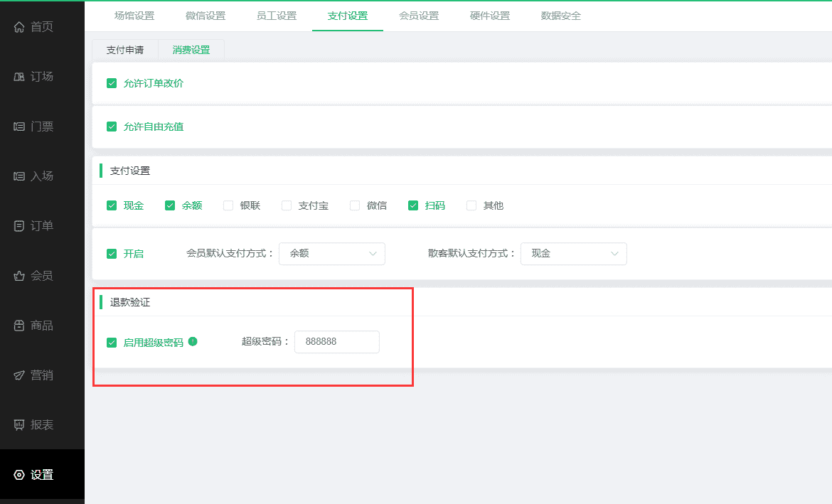Open the 报表 reports icon in sidebar
This screenshot has height=504, width=832.
click(19, 425)
